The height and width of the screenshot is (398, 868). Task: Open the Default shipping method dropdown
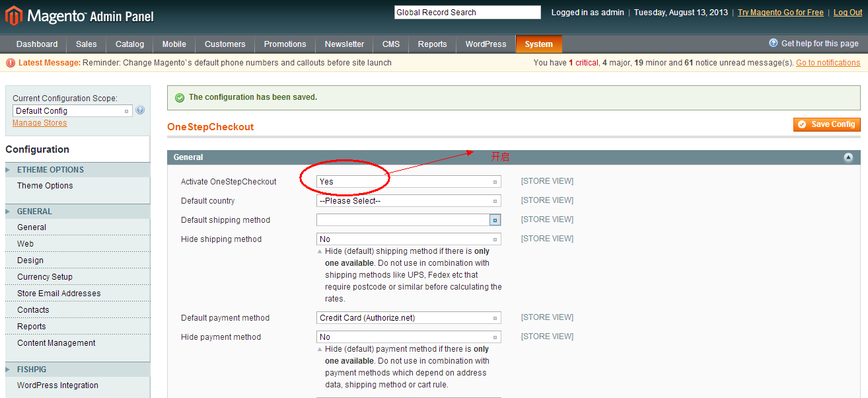tap(409, 219)
